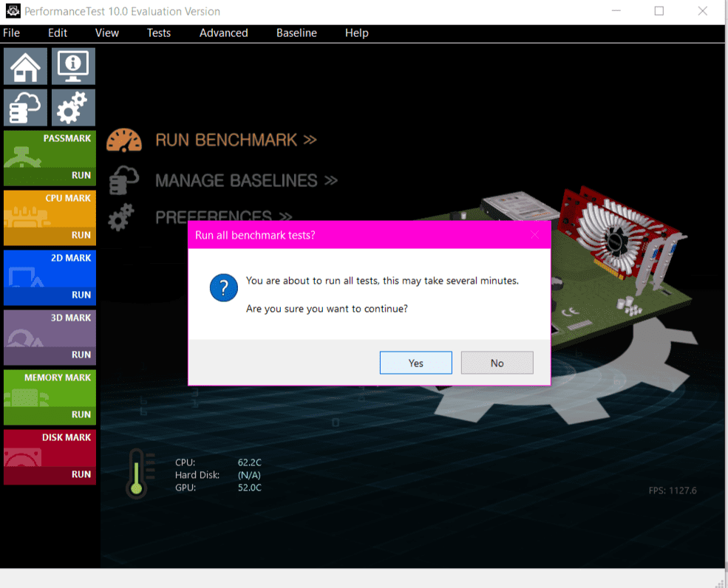The height and width of the screenshot is (588, 728).
Task: Run the CPU Mark test tile
Action: [x=50, y=218]
